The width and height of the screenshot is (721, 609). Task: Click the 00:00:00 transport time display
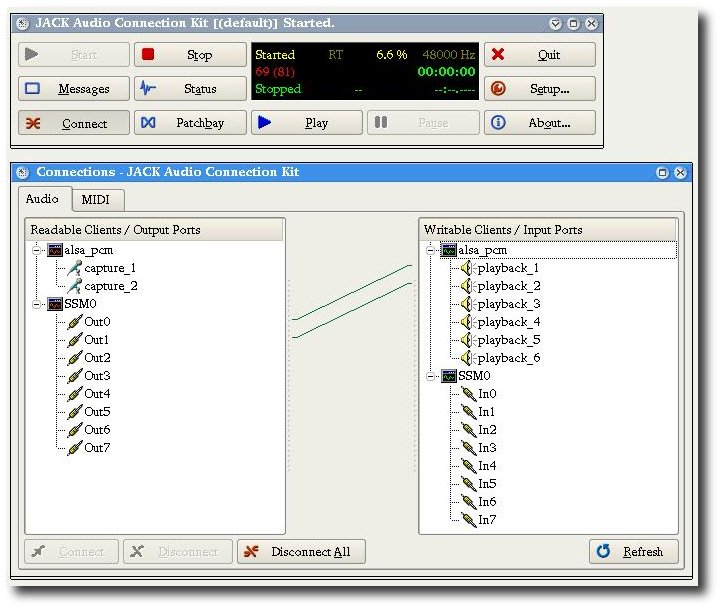coord(446,72)
